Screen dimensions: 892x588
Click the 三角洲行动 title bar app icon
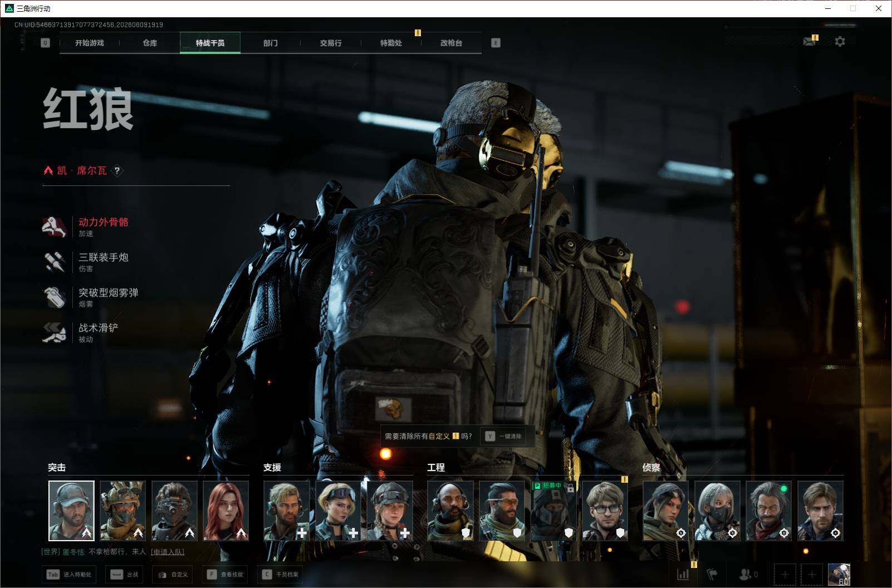pos(9,8)
